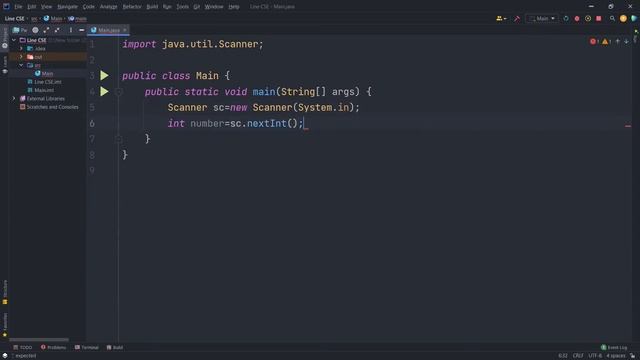The width and height of the screenshot is (640, 360).
Task: Click the yellow warning indicator in editor
Action: (606, 41)
